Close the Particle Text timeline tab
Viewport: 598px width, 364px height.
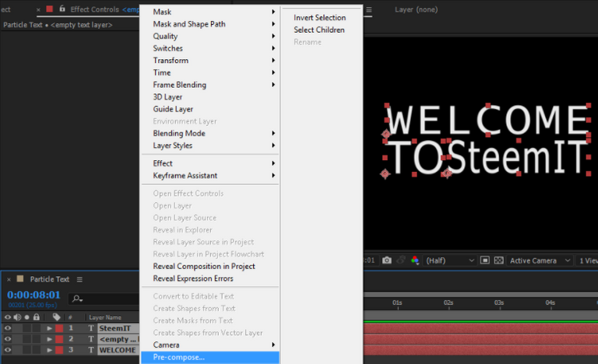tap(9, 279)
